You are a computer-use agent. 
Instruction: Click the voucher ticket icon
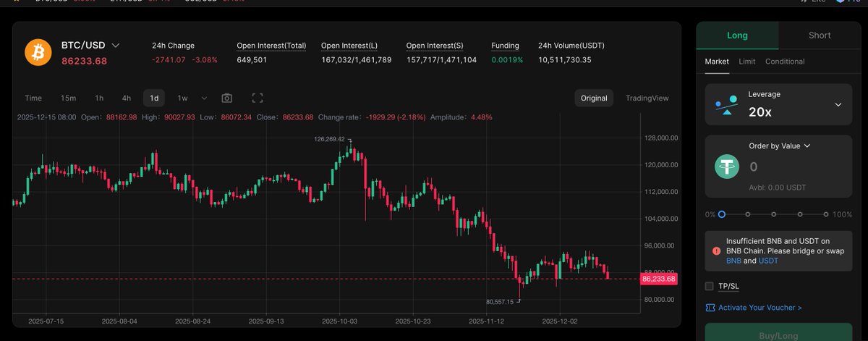710,308
